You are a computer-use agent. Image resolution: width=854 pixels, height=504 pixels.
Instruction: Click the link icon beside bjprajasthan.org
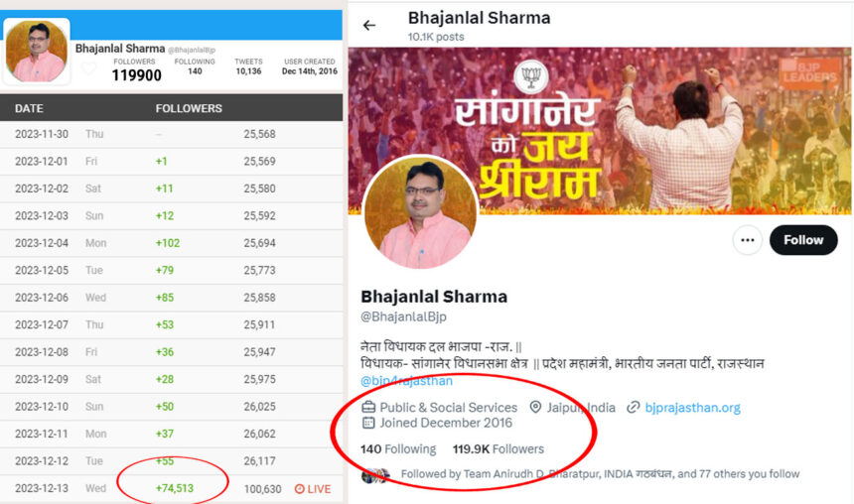(x=633, y=407)
